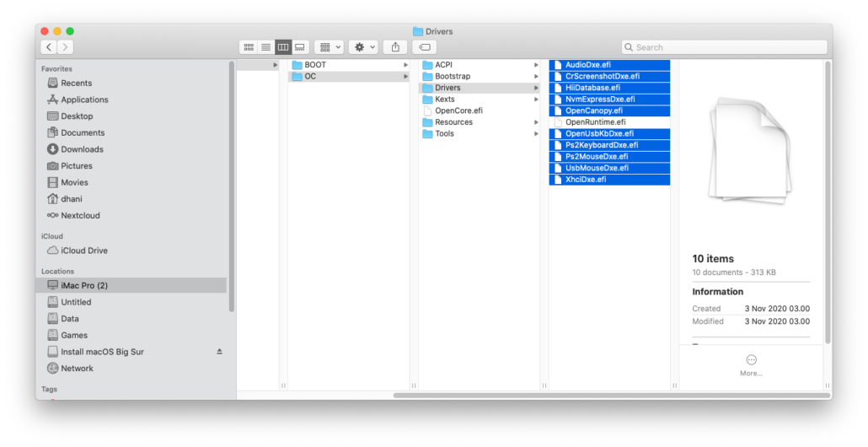Viewport: 868px width, 447px height.
Task: Click the Share toolbar button
Action: click(x=395, y=47)
